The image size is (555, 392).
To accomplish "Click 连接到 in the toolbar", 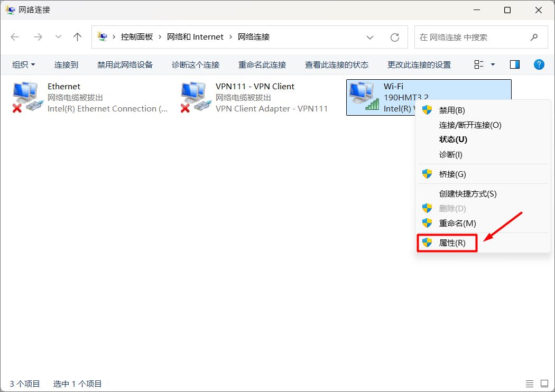I will [66, 65].
